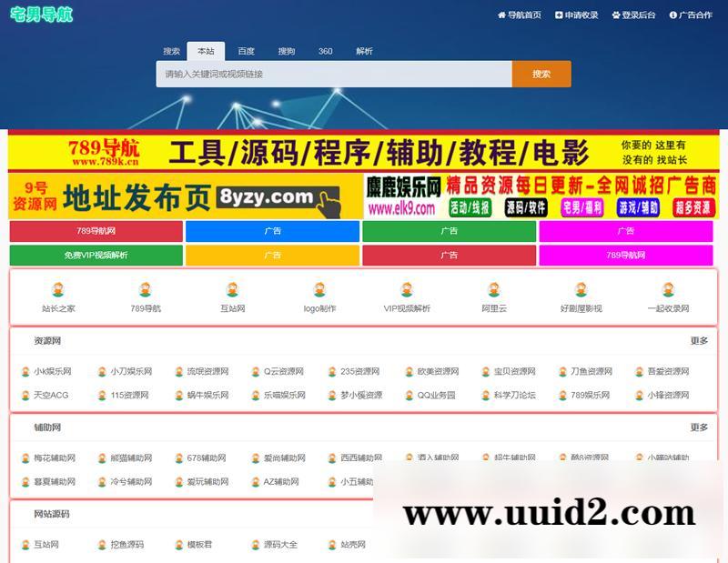
Task: Select the 解析 search tab
Action: 365,52
